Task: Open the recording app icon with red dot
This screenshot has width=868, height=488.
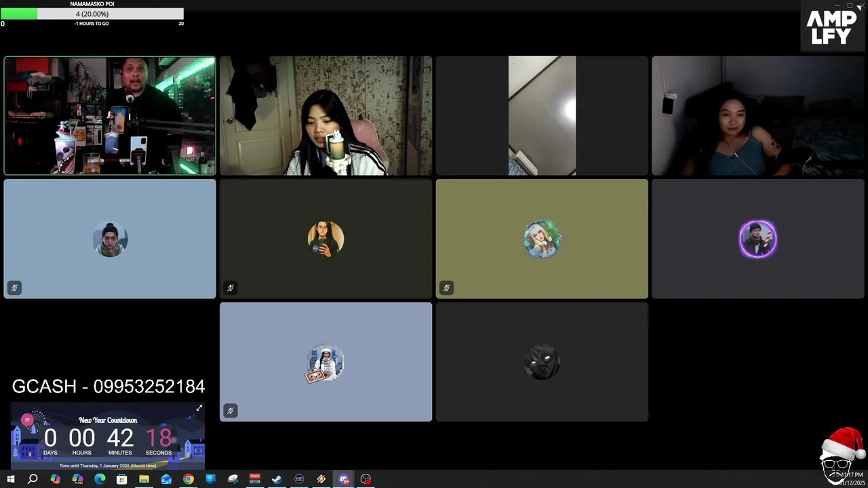Action: pyautogui.click(x=366, y=479)
